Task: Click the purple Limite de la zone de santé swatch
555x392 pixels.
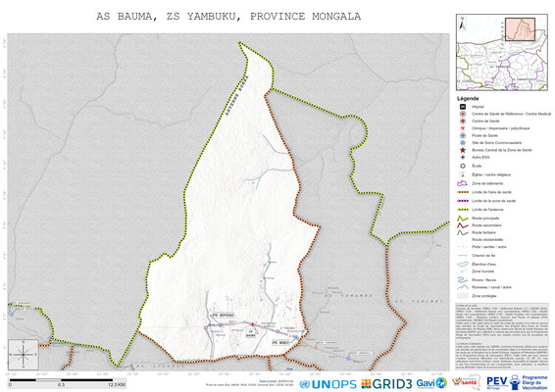Action: tap(462, 201)
